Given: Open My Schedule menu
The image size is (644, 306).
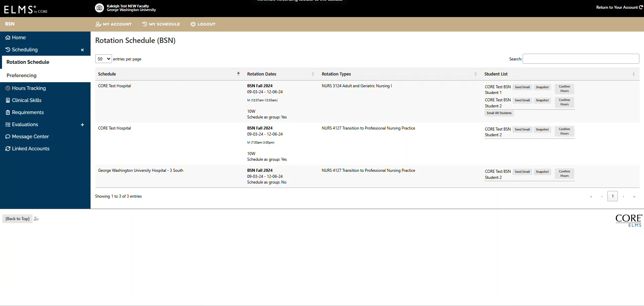Looking at the screenshot, I should click(x=161, y=24).
